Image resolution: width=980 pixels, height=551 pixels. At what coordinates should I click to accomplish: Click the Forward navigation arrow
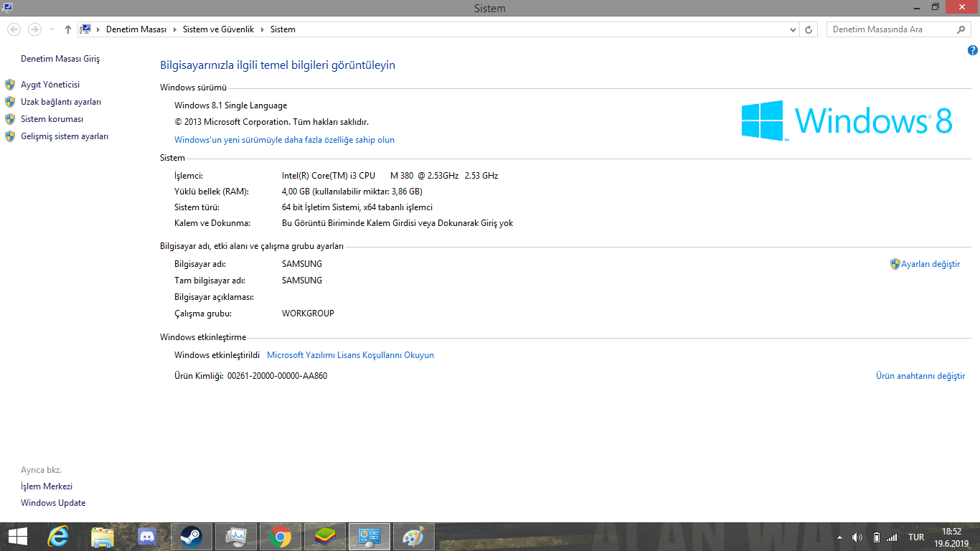point(34,29)
